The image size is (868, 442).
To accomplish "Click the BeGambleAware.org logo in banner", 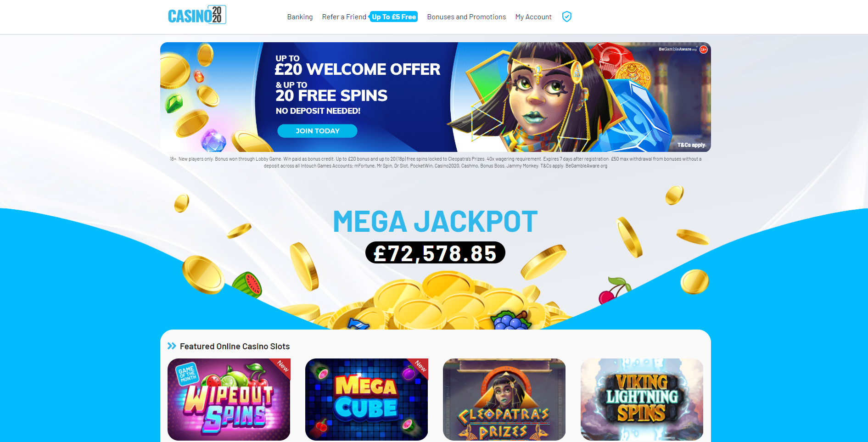I will (678, 49).
